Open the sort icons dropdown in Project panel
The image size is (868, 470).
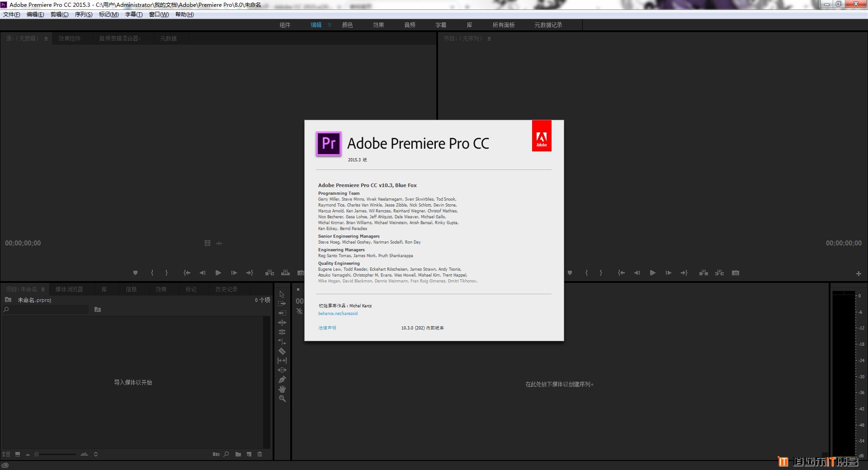pyautogui.click(x=96, y=454)
